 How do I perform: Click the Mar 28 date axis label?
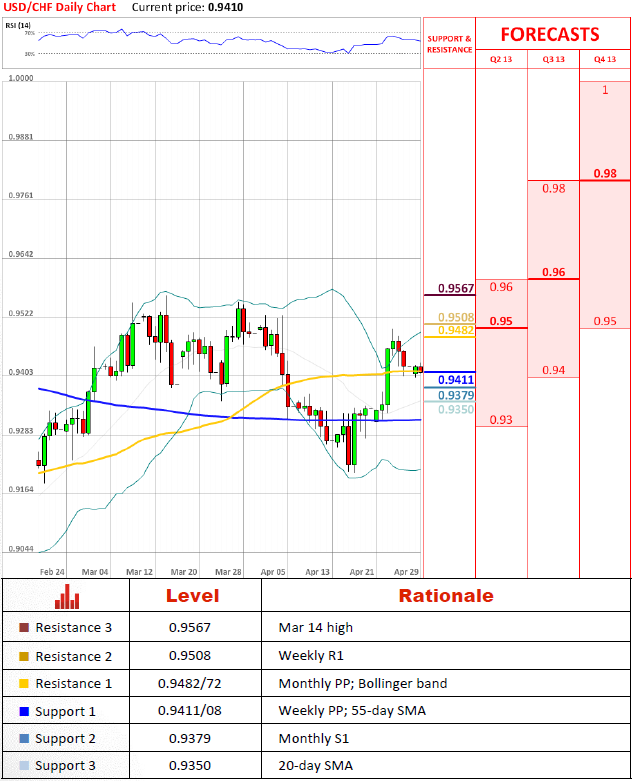(x=228, y=572)
